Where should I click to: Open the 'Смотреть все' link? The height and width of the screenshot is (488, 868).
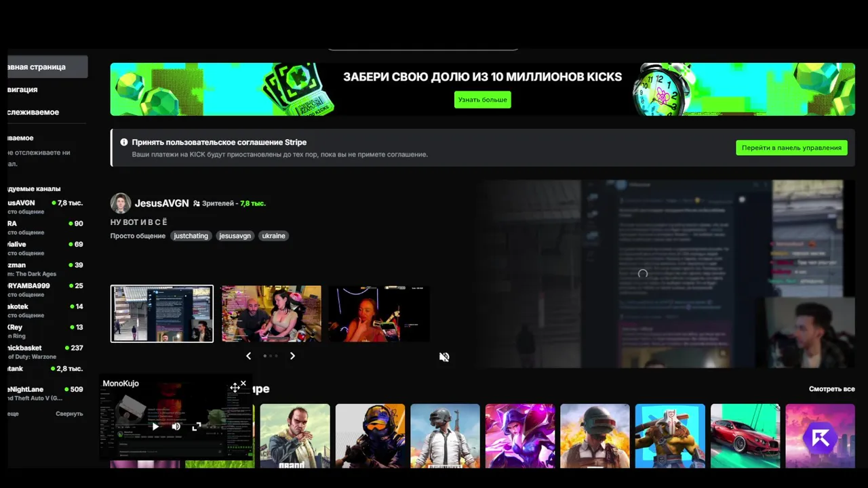(x=831, y=389)
